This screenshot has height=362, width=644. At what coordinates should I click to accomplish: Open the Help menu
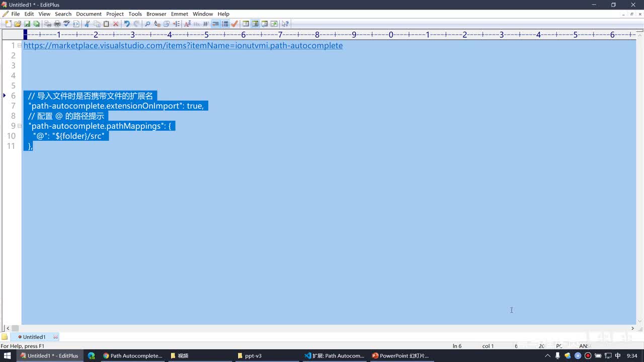(x=223, y=14)
